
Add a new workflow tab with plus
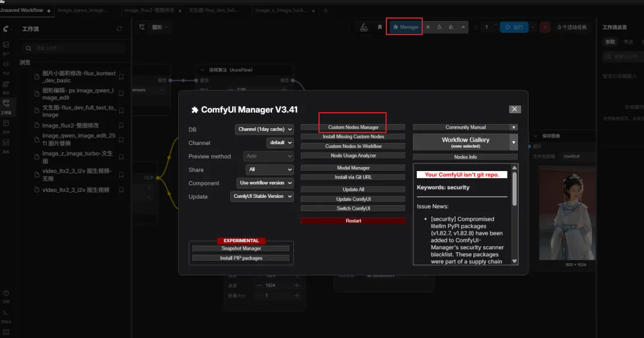pyautogui.click(x=326, y=10)
